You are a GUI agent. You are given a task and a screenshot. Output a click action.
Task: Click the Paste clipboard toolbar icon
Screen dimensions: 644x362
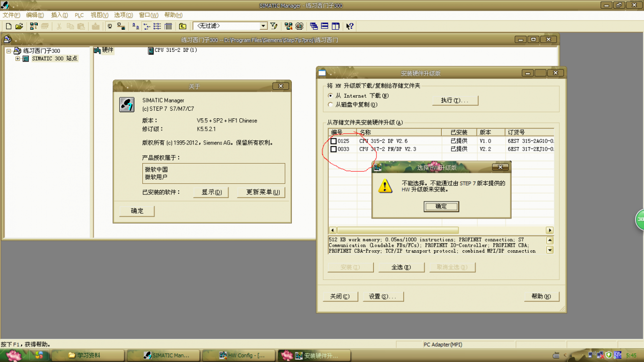(x=82, y=26)
